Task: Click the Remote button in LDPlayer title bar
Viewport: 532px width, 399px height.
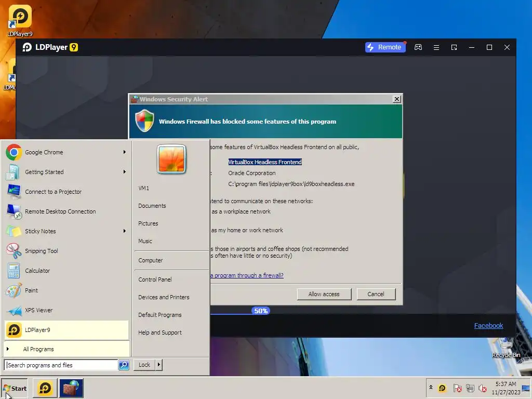Action: (x=385, y=47)
